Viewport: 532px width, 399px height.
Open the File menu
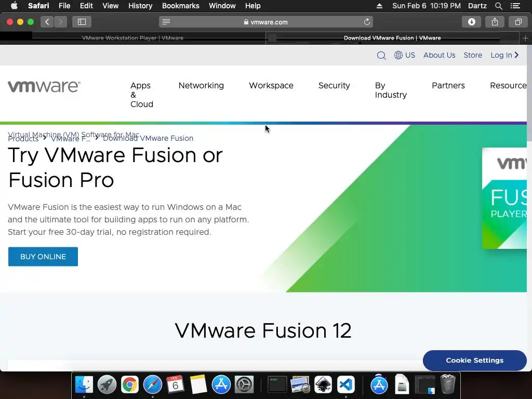[x=64, y=6]
